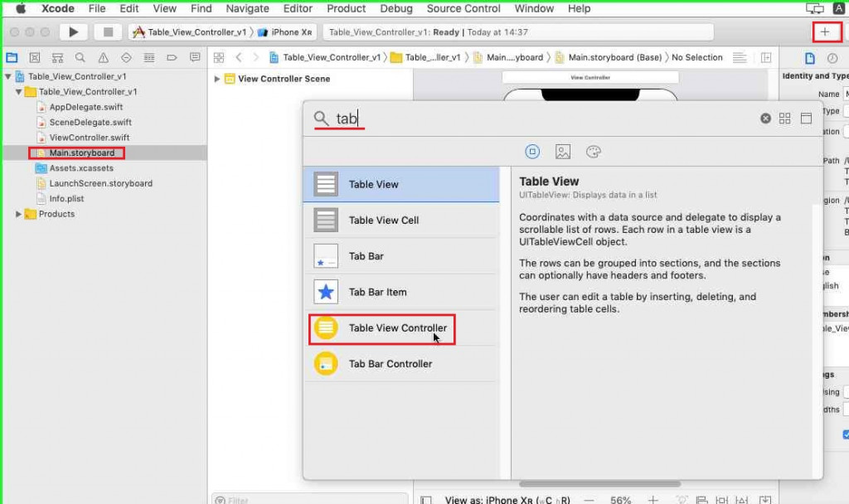The height and width of the screenshot is (504, 849).
Task: Click the document outline Filter field
Action: (x=310, y=500)
